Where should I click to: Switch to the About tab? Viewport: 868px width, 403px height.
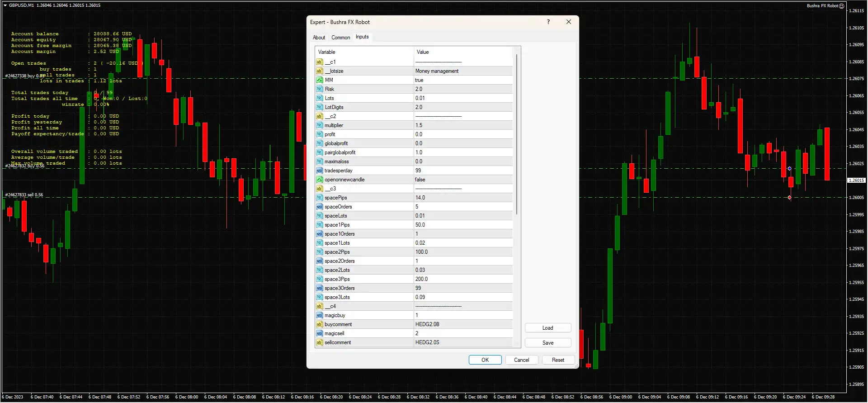coord(319,38)
